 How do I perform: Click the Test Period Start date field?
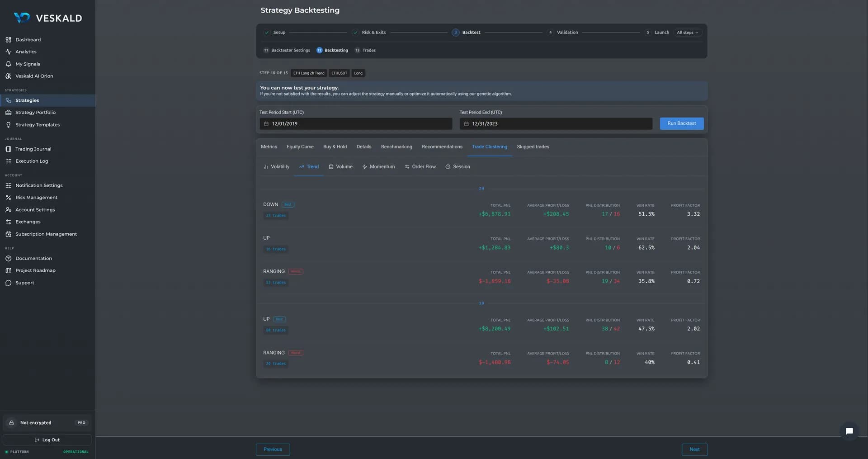point(356,124)
